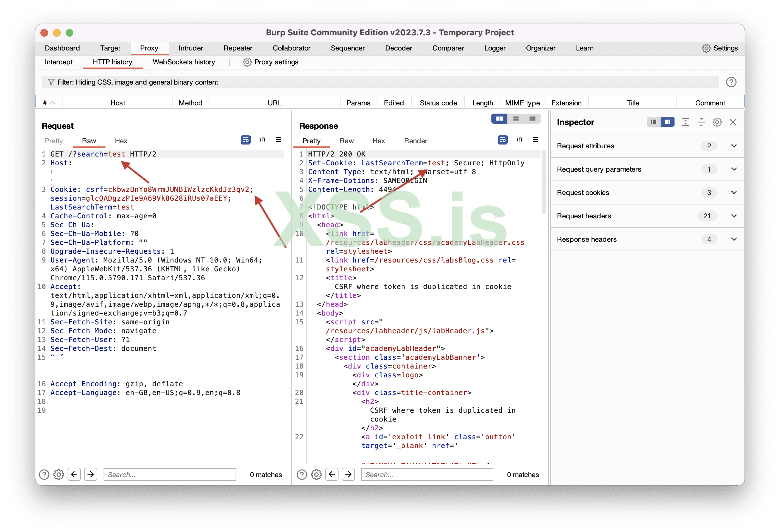
Task: Click the filter help question mark icon
Action: tap(731, 82)
